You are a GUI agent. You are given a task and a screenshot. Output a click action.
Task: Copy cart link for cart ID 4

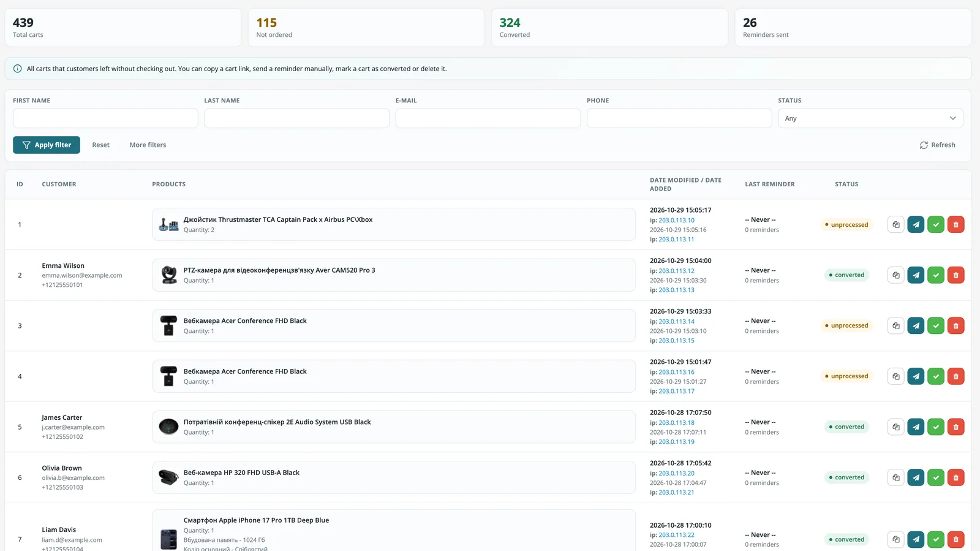895,376
